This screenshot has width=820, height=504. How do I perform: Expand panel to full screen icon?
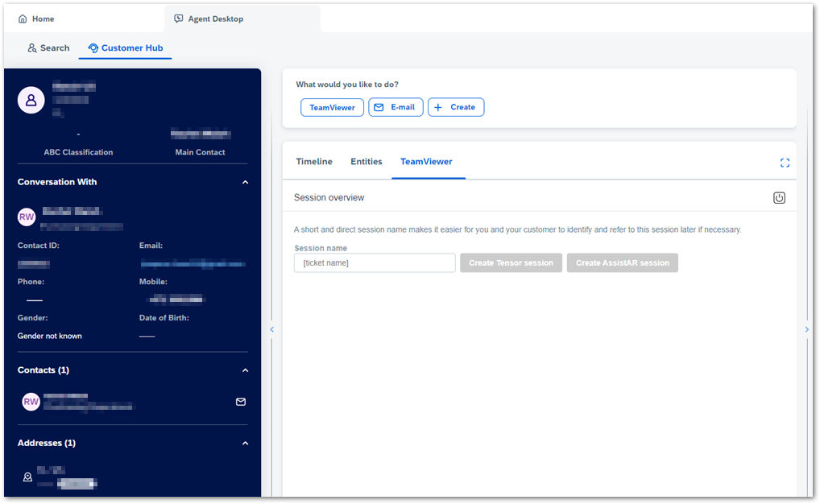coord(785,163)
